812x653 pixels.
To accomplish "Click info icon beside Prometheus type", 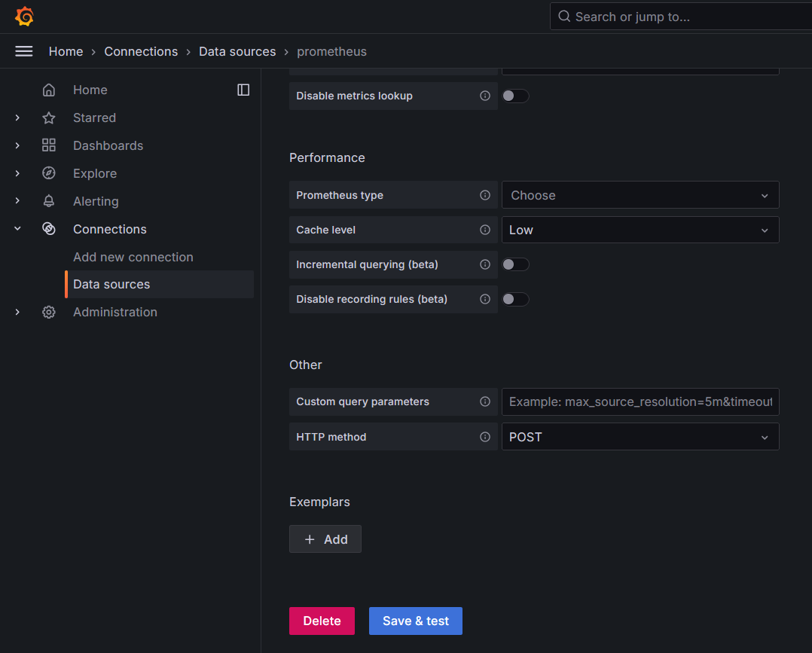I will pyautogui.click(x=485, y=195).
